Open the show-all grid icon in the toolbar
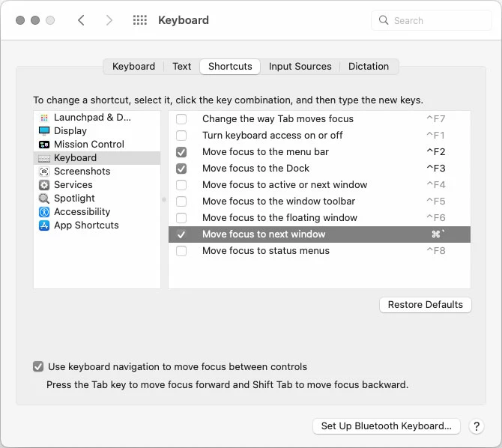The image size is (502, 448). (140, 20)
